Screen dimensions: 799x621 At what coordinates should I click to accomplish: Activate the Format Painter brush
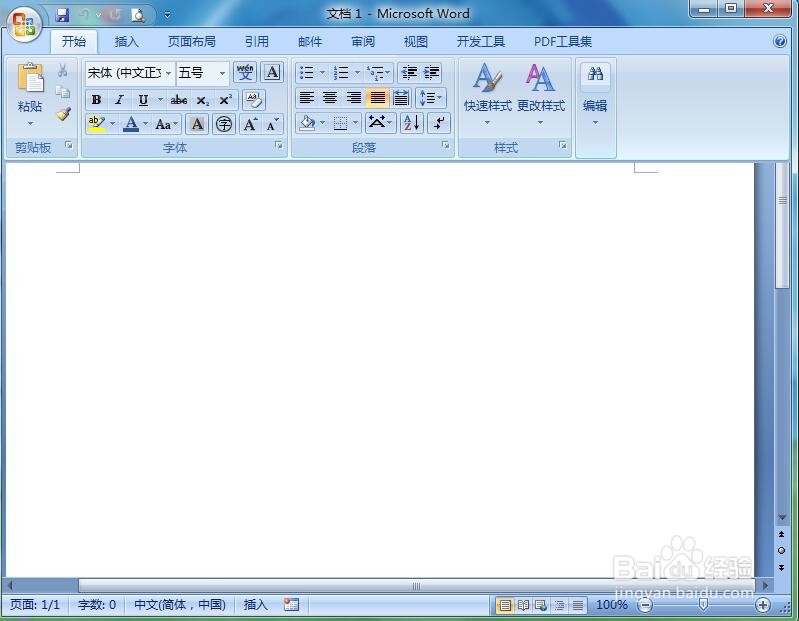click(63, 114)
